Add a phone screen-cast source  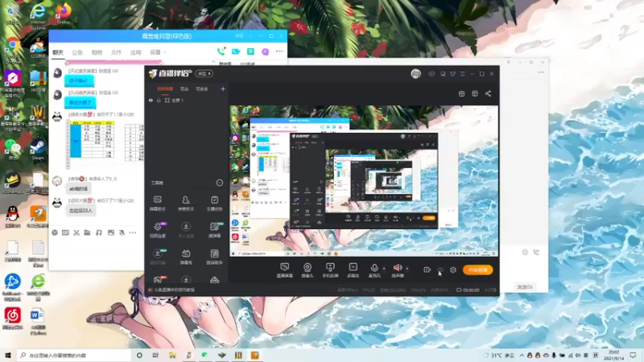click(x=330, y=270)
